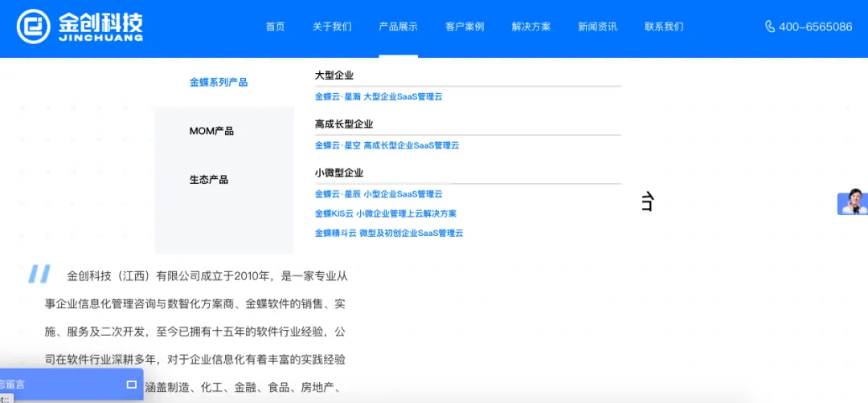Open 金蝶云·星辰 小型企业SaaS管理云 link
The height and width of the screenshot is (403, 868).
coord(379,194)
